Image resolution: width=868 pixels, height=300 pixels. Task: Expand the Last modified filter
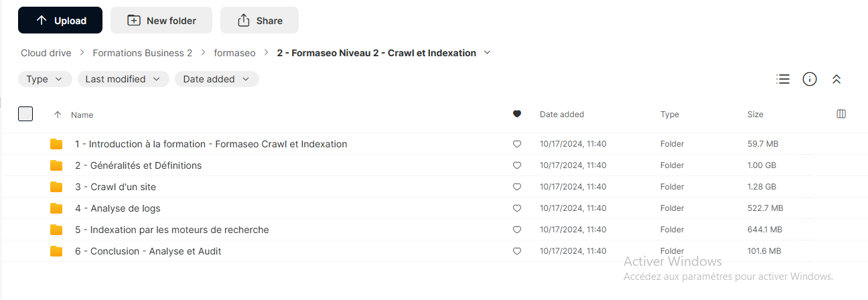[x=123, y=79]
